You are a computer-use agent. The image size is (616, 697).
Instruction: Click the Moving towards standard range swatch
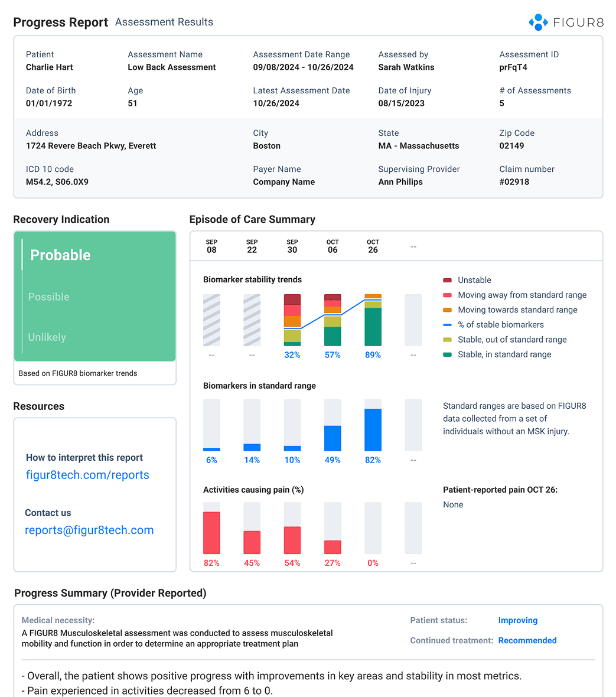447,310
